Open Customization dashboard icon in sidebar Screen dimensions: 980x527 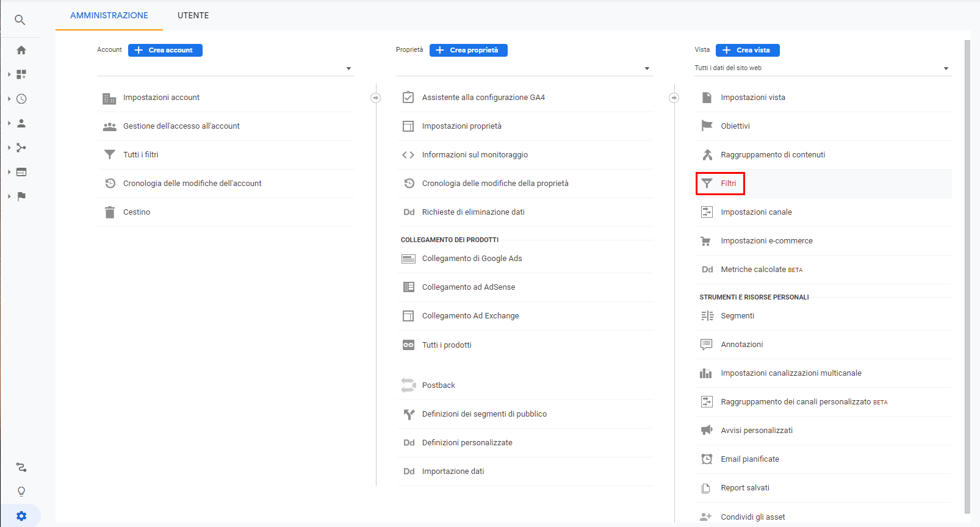21,74
